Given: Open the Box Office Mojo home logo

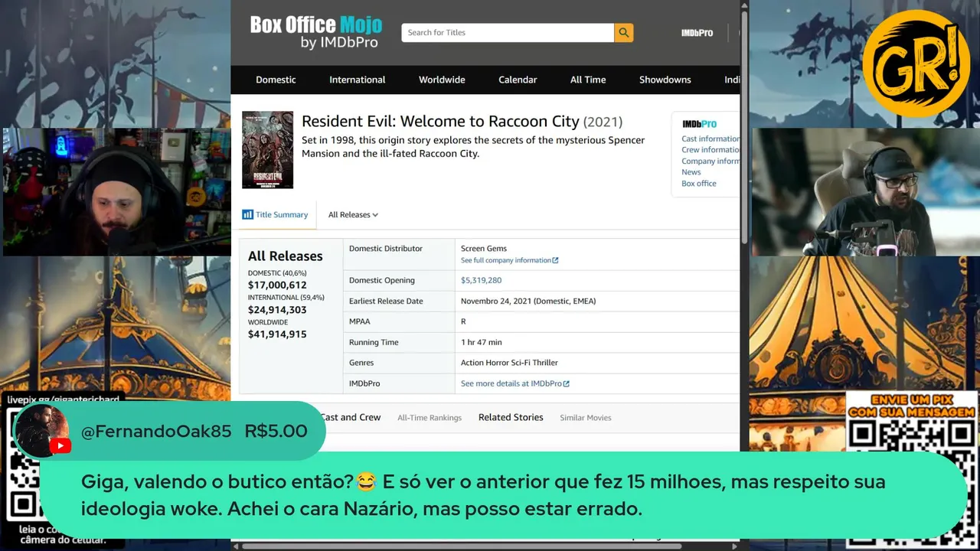Looking at the screenshot, I should (315, 32).
